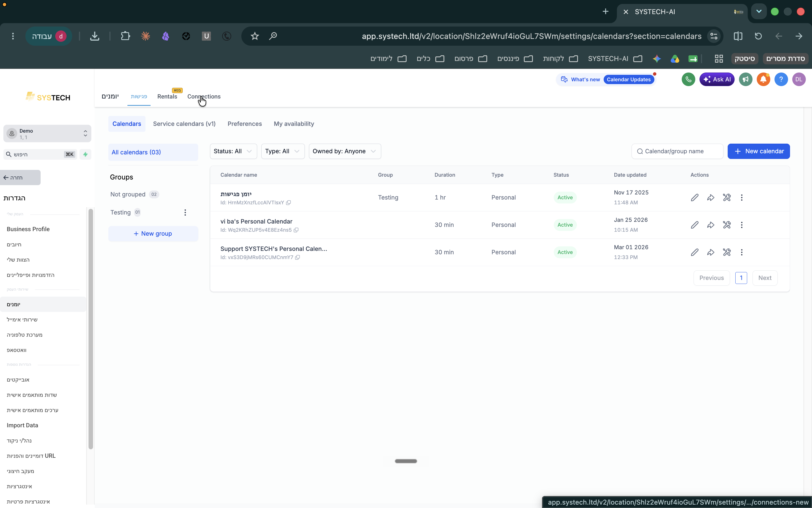The height and width of the screenshot is (508, 812).
Task: Open the Owned by: Anyone dropdown
Action: point(345,151)
